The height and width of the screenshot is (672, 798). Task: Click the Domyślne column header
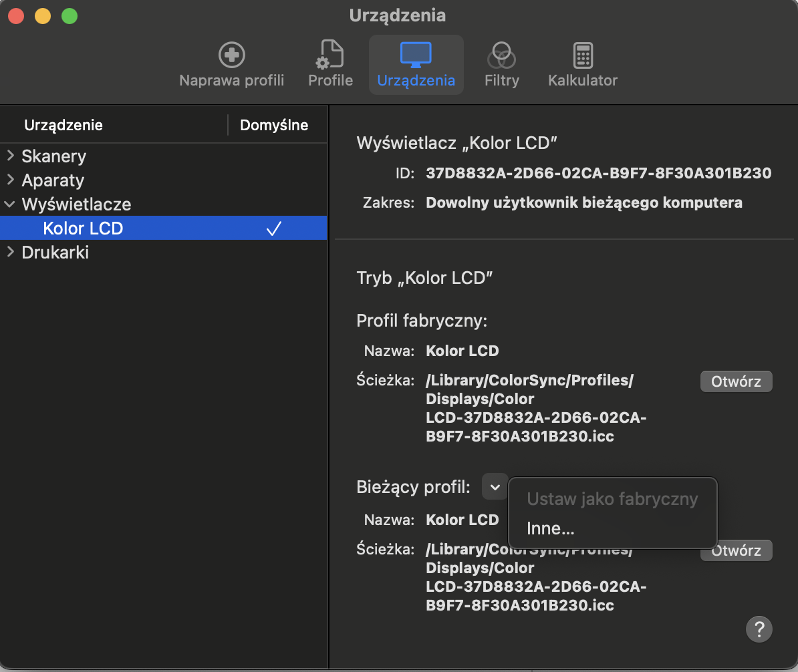click(274, 125)
